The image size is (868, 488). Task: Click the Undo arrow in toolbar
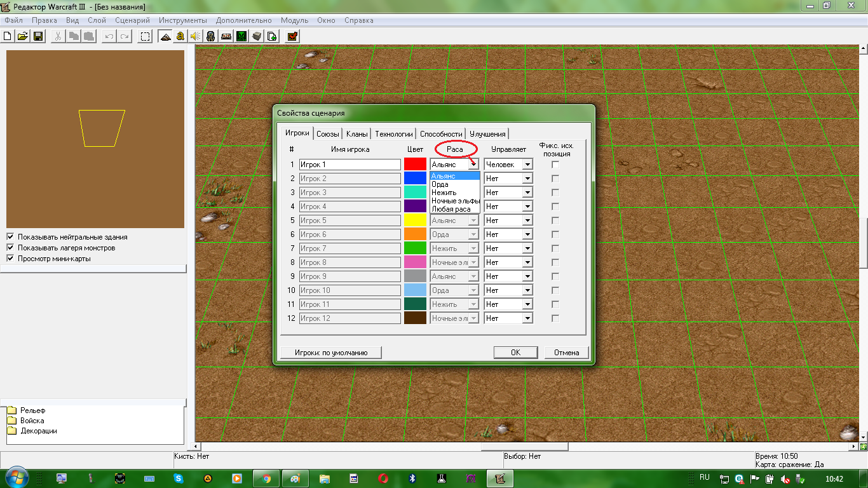click(109, 36)
